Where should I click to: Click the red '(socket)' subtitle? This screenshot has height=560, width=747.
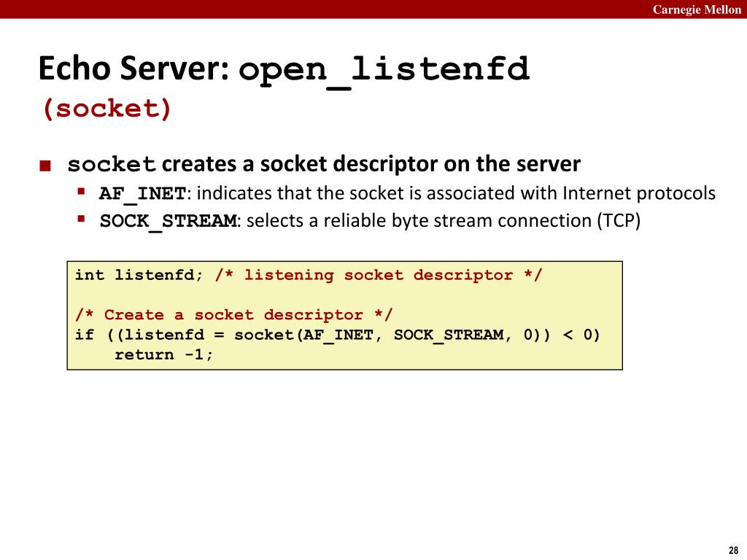tap(107, 109)
